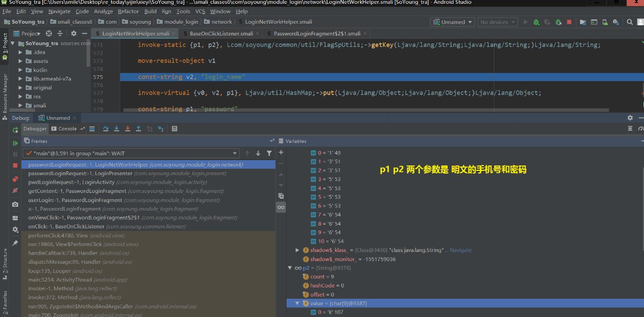Open the Unnamed run configuration dropdown
644x317 pixels.
pyautogui.click(x=452, y=22)
